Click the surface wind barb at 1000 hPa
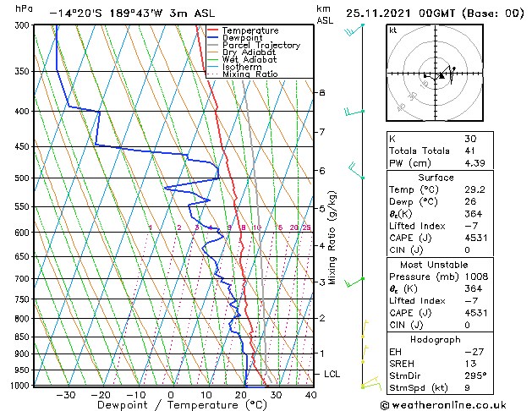The image size is (532, 411). 371,384
